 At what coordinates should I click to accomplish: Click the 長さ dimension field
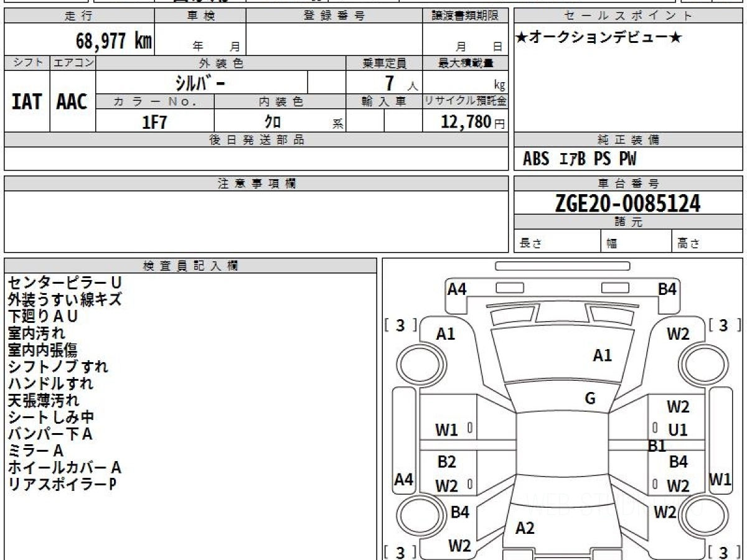(x=557, y=241)
